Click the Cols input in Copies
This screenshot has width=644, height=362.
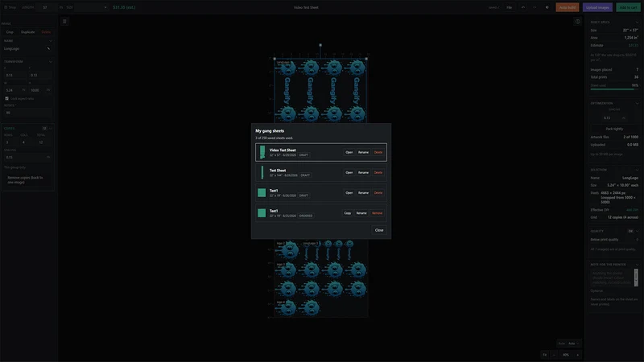(27, 142)
